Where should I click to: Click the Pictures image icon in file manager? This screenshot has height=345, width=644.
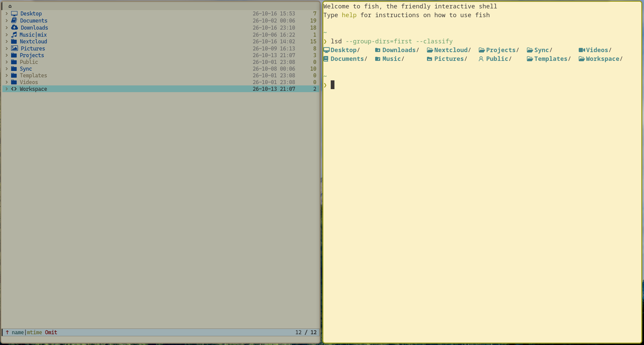point(14,48)
